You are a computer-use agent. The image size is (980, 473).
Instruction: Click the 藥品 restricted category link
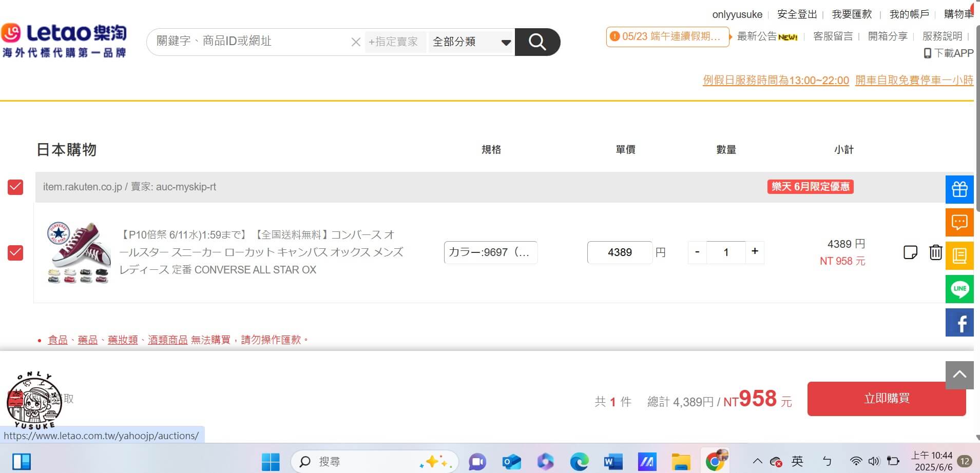coord(87,340)
